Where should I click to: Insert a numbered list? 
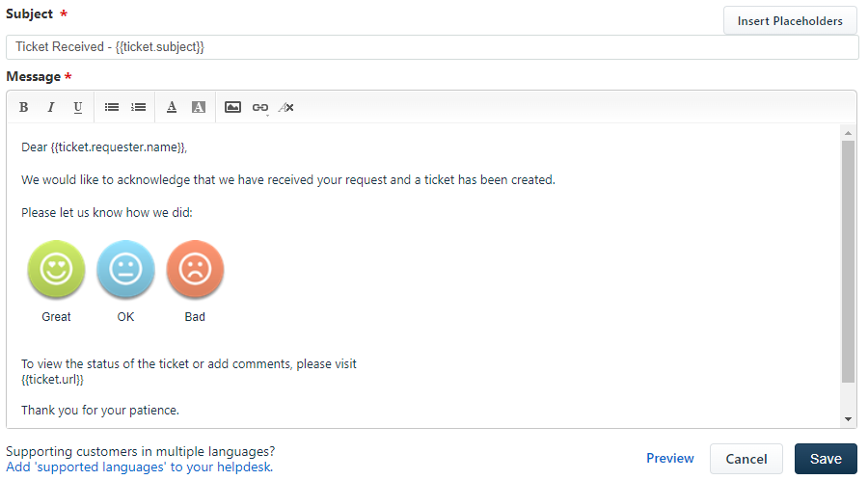click(x=138, y=107)
